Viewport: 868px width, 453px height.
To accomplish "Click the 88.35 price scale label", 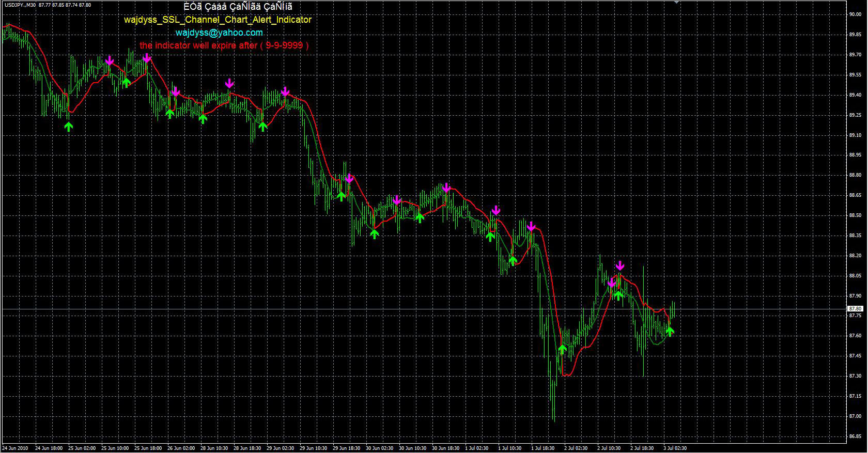I will [x=855, y=236].
